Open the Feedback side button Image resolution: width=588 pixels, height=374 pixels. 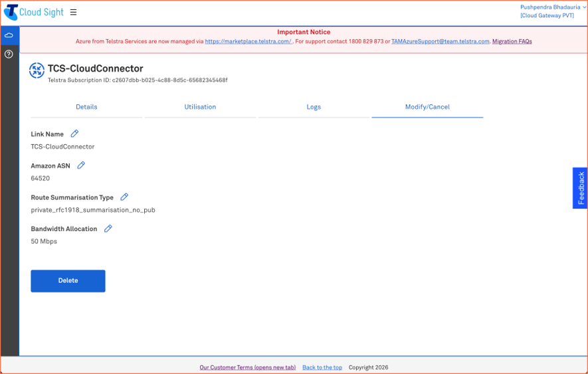(x=581, y=188)
